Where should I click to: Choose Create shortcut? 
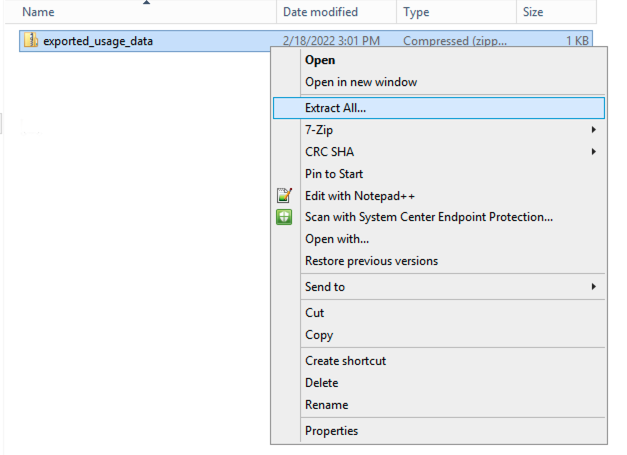pyautogui.click(x=345, y=361)
